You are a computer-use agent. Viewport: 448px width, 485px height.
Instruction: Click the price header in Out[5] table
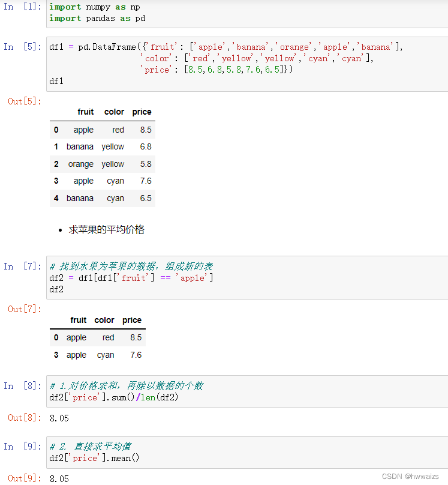coord(142,112)
